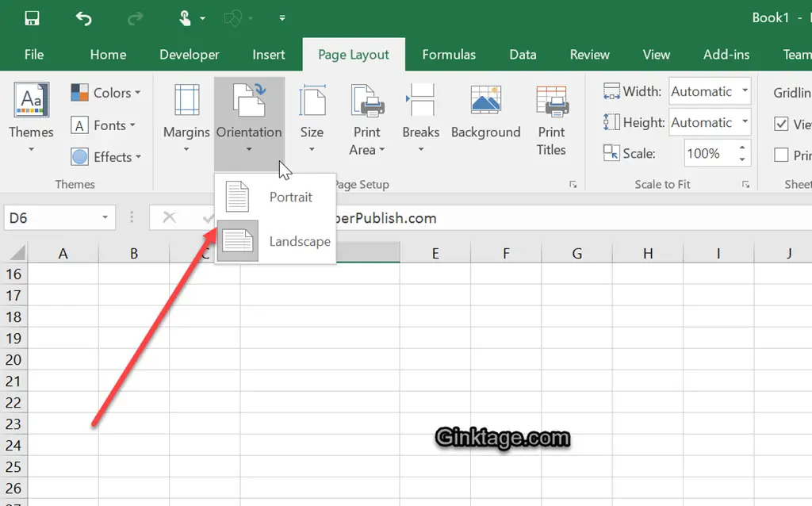Select column A header
Viewport: 812px width, 506px height.
point(63,253)
